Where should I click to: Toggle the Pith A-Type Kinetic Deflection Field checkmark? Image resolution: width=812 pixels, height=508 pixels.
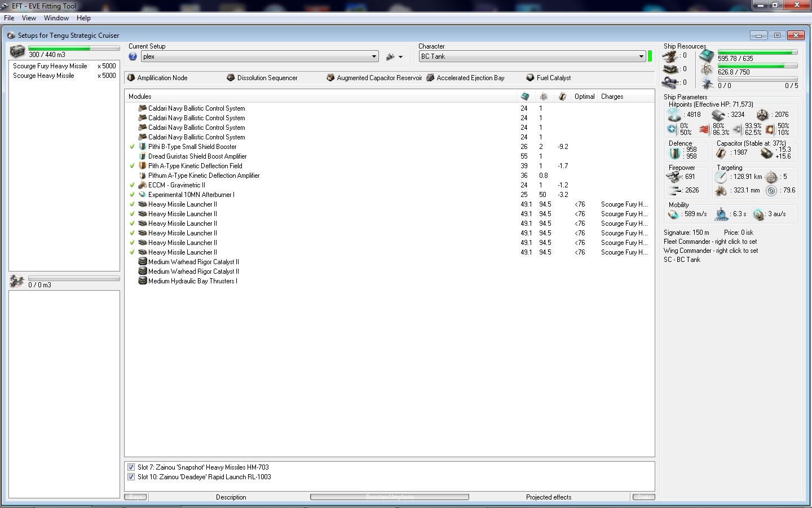click(x=133, y=166)
